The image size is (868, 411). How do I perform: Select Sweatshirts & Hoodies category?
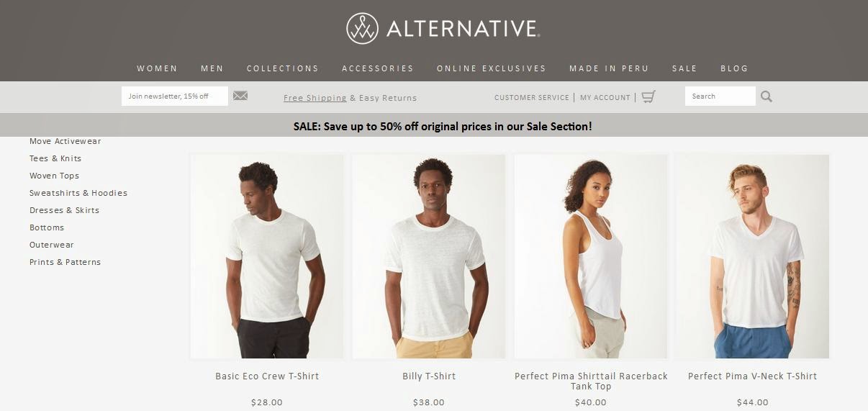(78, 193)
